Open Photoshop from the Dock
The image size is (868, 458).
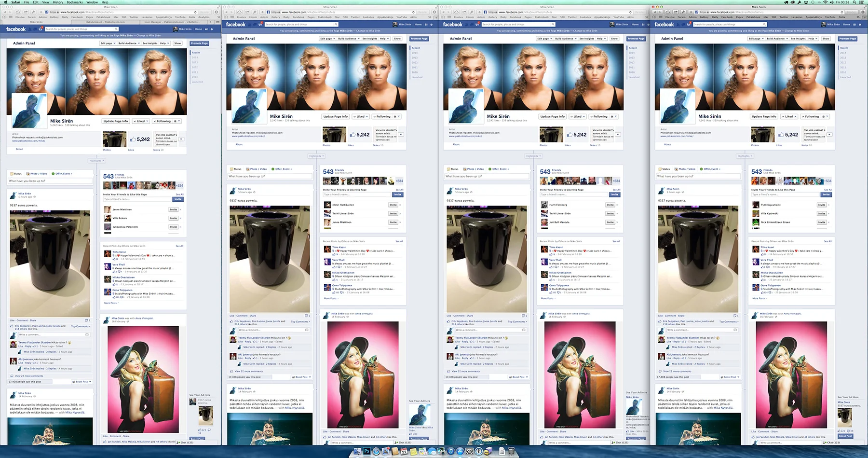(367, 451)
